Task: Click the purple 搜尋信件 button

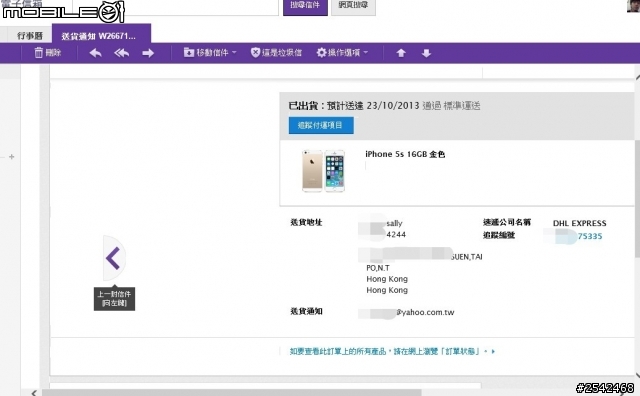Action: click(x=305, y=7)
